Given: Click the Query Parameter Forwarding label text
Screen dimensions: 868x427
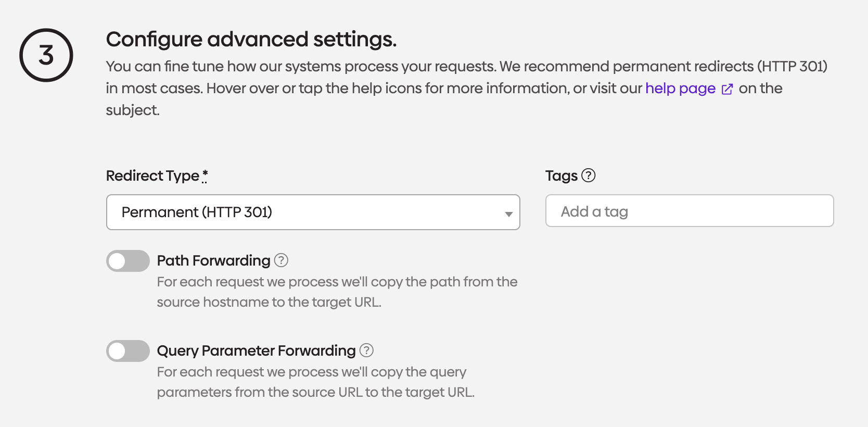Looking at the screenshot, I should click(x=257, y=350).
